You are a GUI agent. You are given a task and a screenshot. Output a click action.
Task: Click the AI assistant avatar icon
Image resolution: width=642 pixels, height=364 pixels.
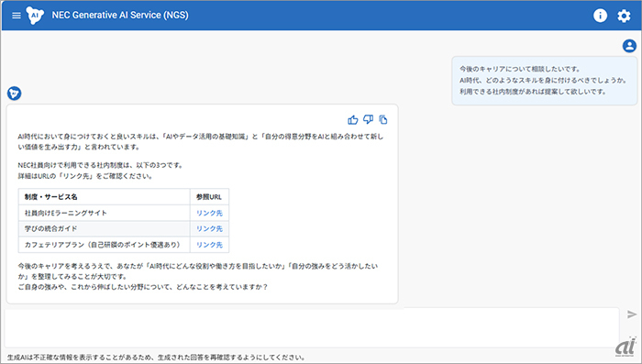[15, 94]
